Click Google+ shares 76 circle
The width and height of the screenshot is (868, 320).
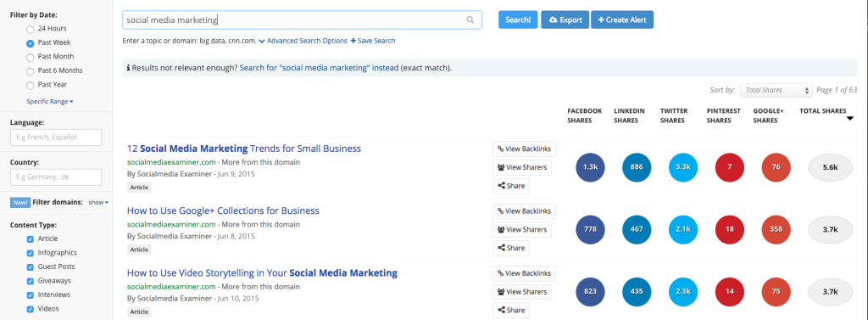pos(776,167)
